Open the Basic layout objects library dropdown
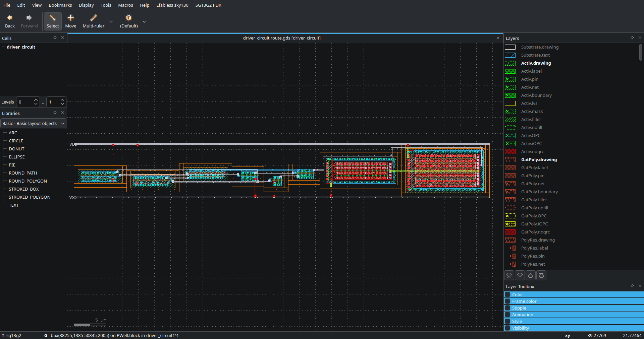This screenshot has height=339, width=644. (x=33, y=123)
